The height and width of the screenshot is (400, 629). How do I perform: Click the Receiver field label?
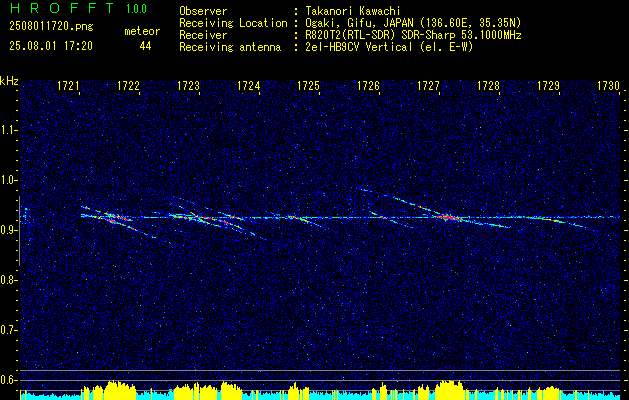203,35
